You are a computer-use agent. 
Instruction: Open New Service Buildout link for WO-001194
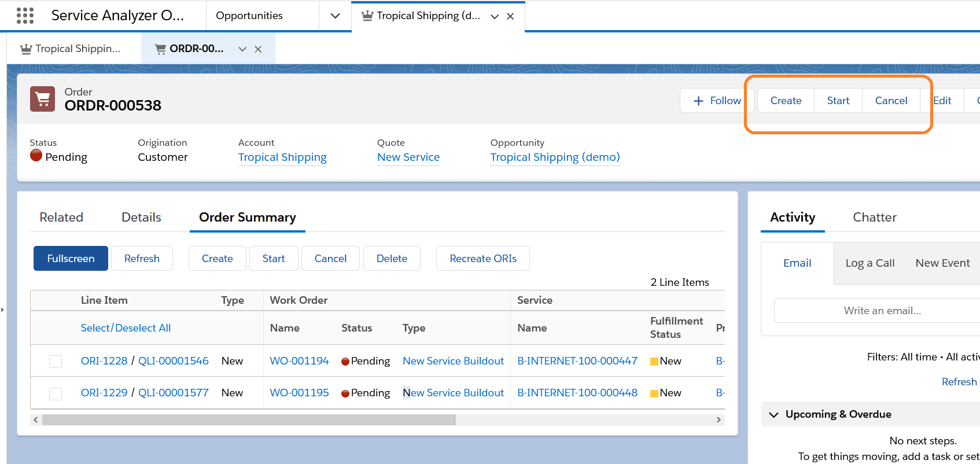point(454,361)
